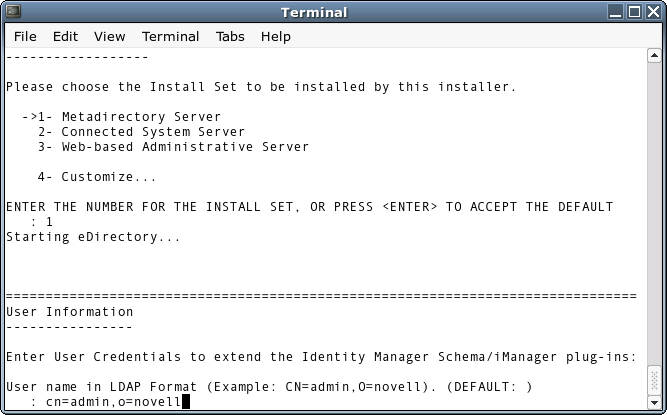Viewport: 667px width, 415px height.
Task: Click the 'Customize...' option text
Action: pos(108,177)
